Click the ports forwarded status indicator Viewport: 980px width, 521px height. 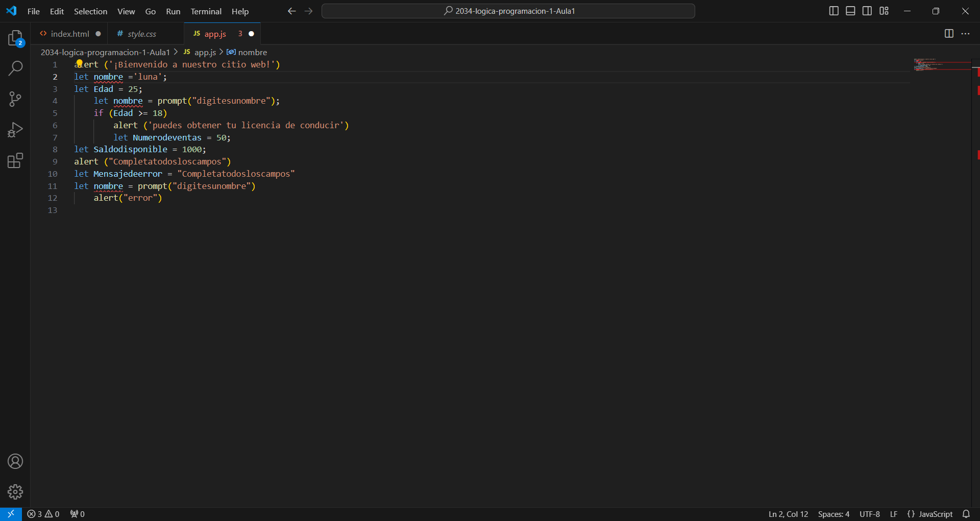coord(78,514)
